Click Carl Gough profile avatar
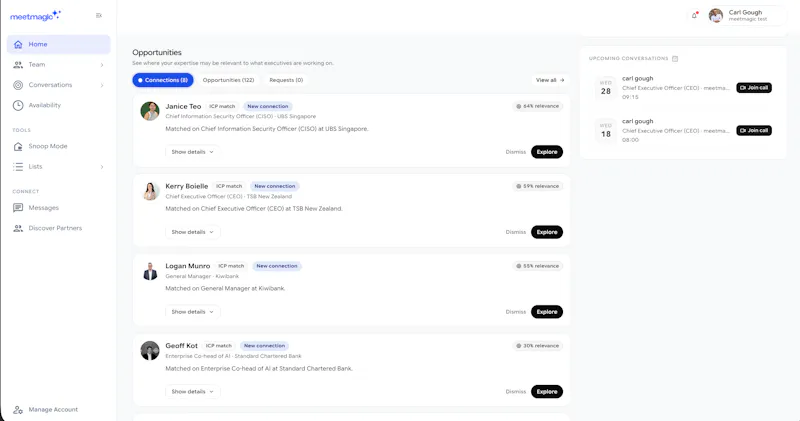 [x=716, y=16]
